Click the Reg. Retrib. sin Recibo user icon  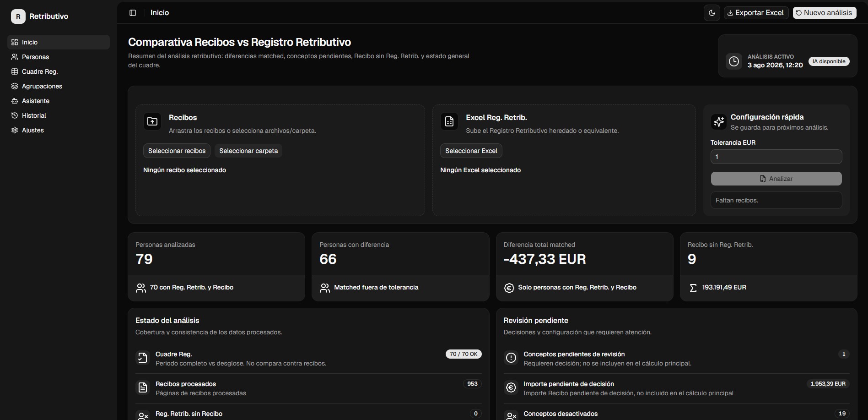[x=143, y=416]
